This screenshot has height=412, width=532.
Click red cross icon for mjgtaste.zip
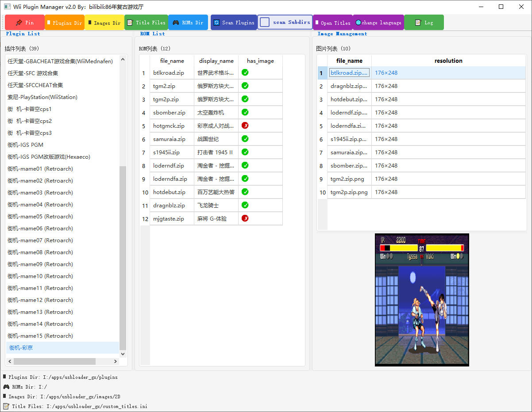click(245, 218)
